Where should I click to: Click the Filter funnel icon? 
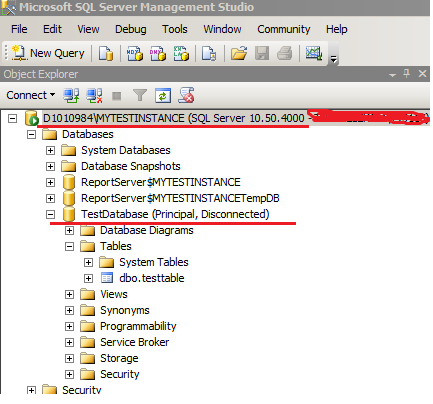pos(140,96)
